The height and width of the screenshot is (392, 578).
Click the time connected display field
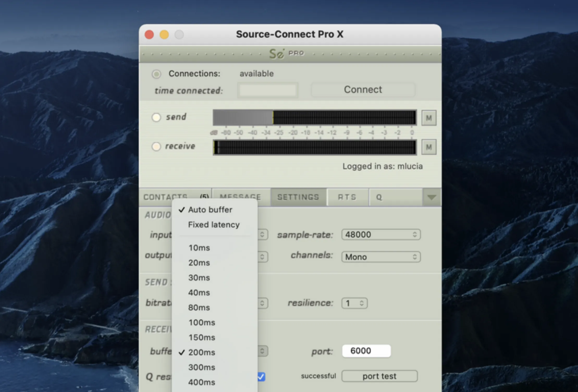(x=268, y=90)
